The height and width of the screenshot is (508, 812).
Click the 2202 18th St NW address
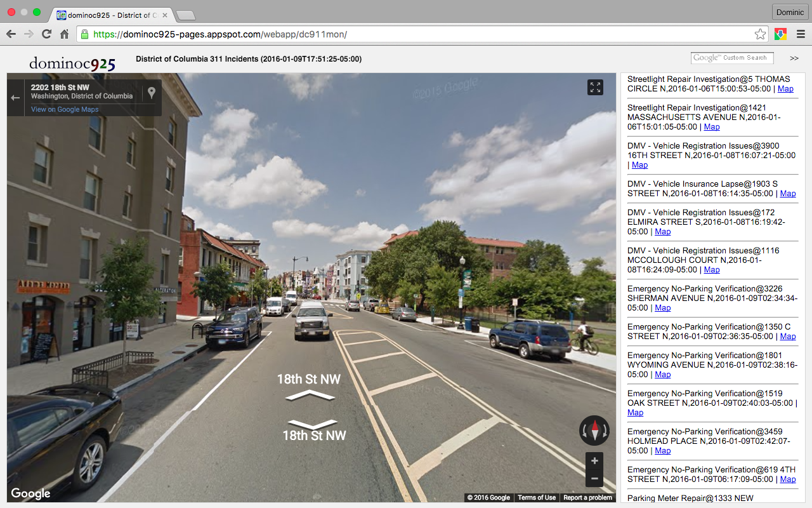coord(60,88)
